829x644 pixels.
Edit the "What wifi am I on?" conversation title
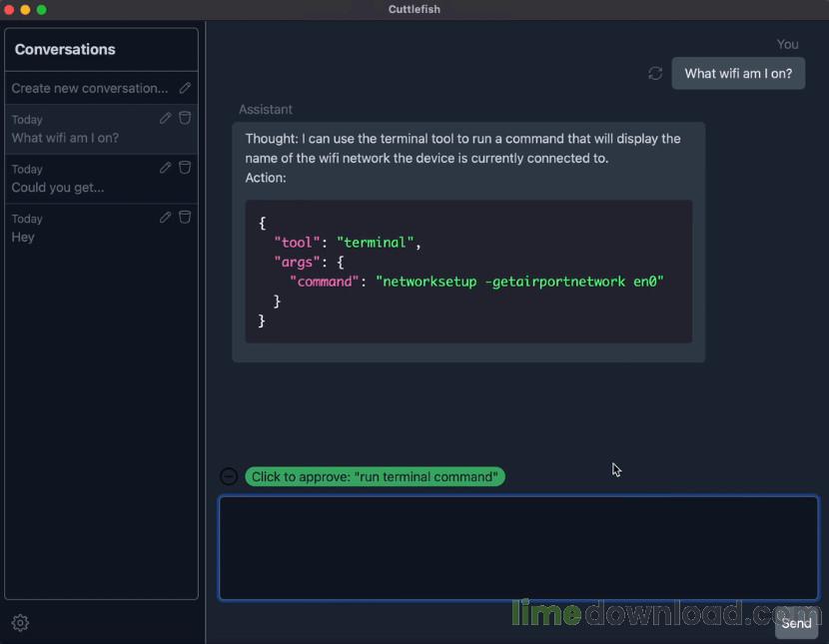coord(166,118)
